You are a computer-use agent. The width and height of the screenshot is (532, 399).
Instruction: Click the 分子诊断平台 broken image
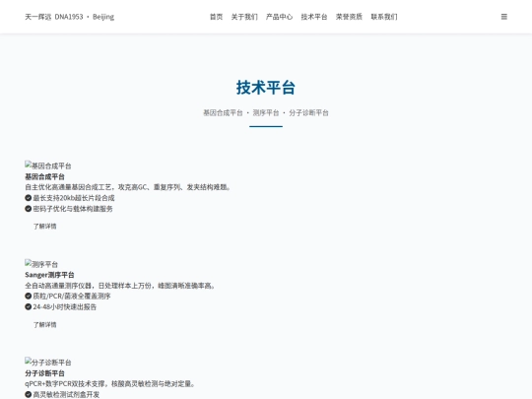[48, 362]
